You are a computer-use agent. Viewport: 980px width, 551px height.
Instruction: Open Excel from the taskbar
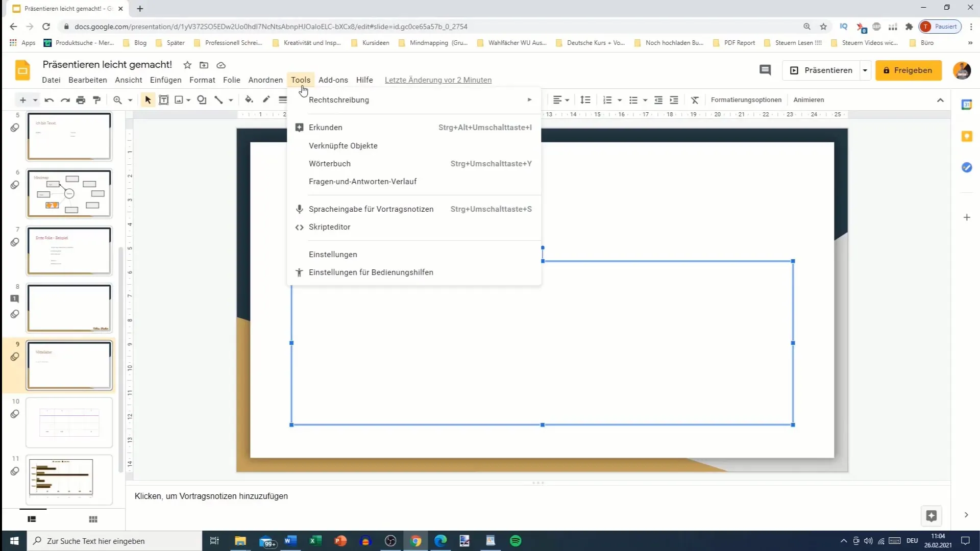coord(315,541)
